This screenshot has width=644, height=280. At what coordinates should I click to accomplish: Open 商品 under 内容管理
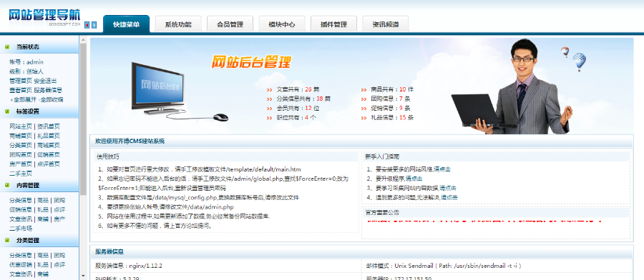(43, 201)
